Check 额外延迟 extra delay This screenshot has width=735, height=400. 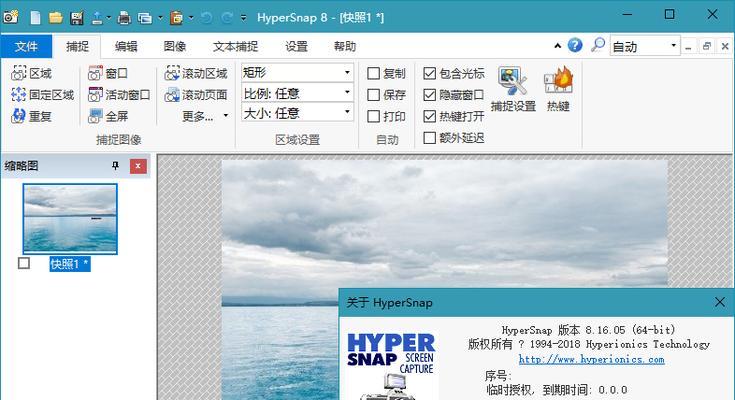click(x=429, y=138)
